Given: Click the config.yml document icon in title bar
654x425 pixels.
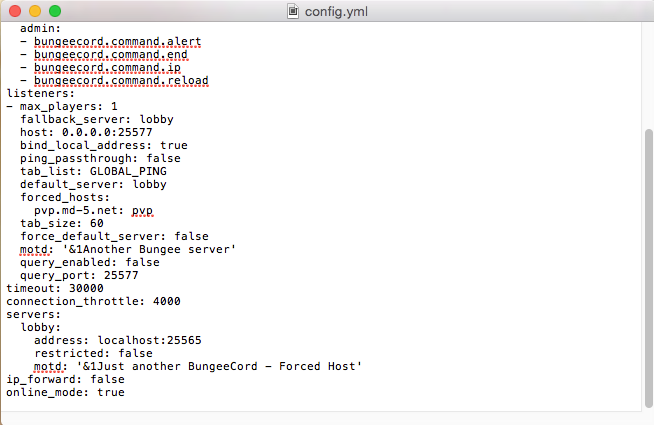Looking at the screenshot, I should tap(294, 11).
